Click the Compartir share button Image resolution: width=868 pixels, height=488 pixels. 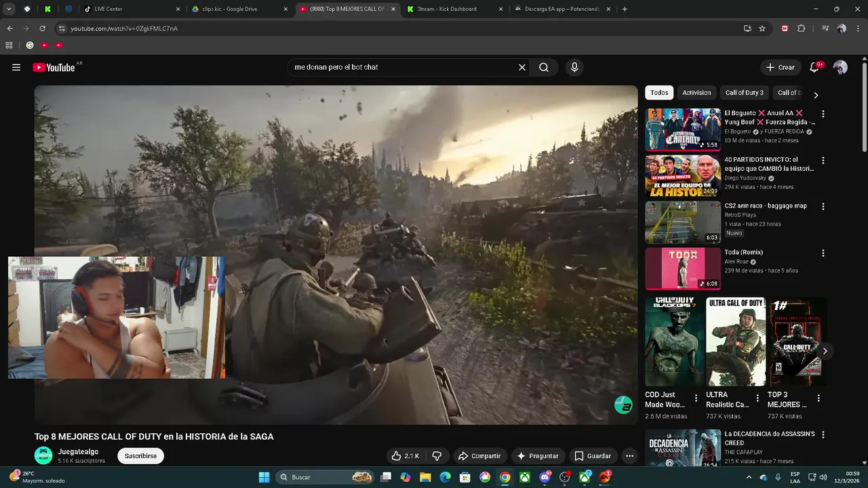(479, 455)
